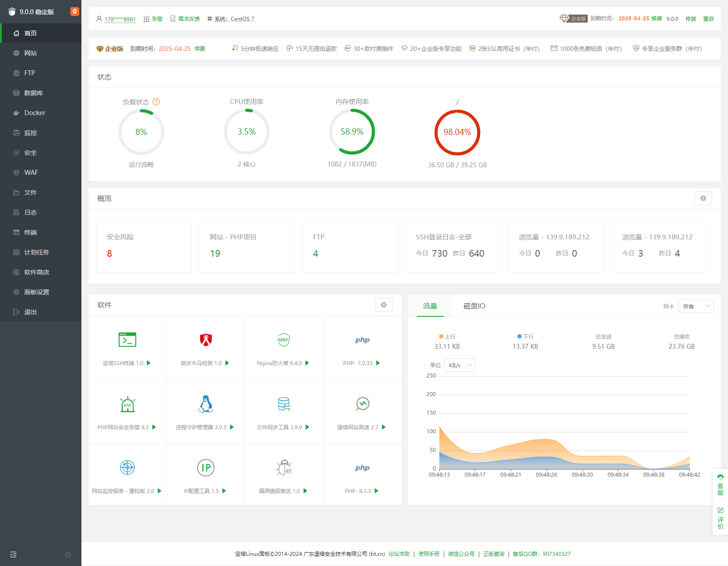Screen dimensions: 728x566
Task: Toggle the 下行 download series in legend
Action: point(525,337)
